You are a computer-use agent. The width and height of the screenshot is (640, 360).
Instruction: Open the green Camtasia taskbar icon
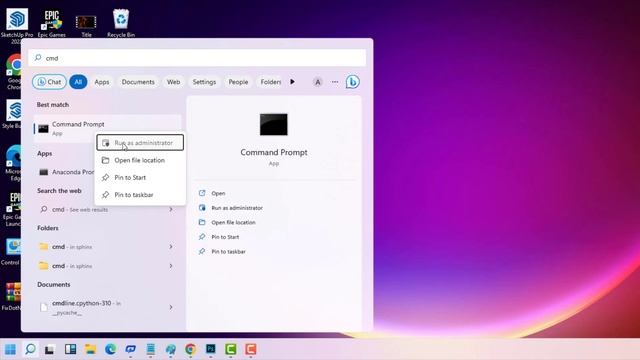[x=231, y=349]
